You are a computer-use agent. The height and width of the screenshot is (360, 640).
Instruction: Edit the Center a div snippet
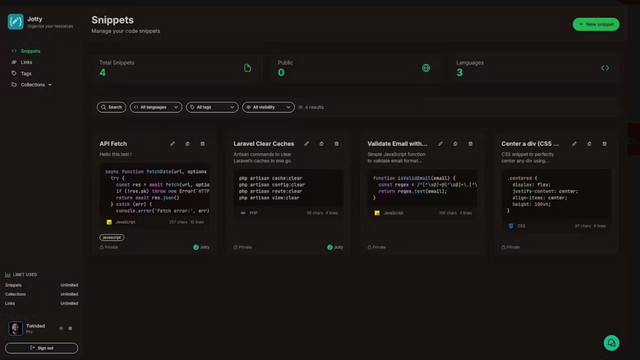tap(574, 144)
